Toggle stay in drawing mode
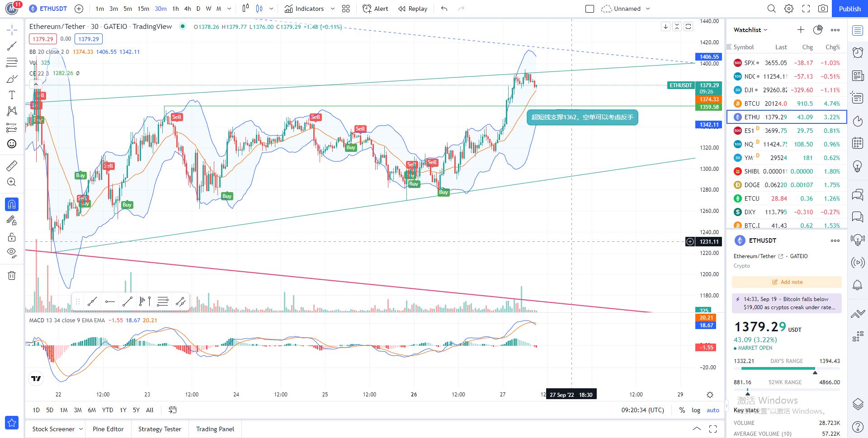The width and height of the screenshot is (868, 438). (12, 221)
